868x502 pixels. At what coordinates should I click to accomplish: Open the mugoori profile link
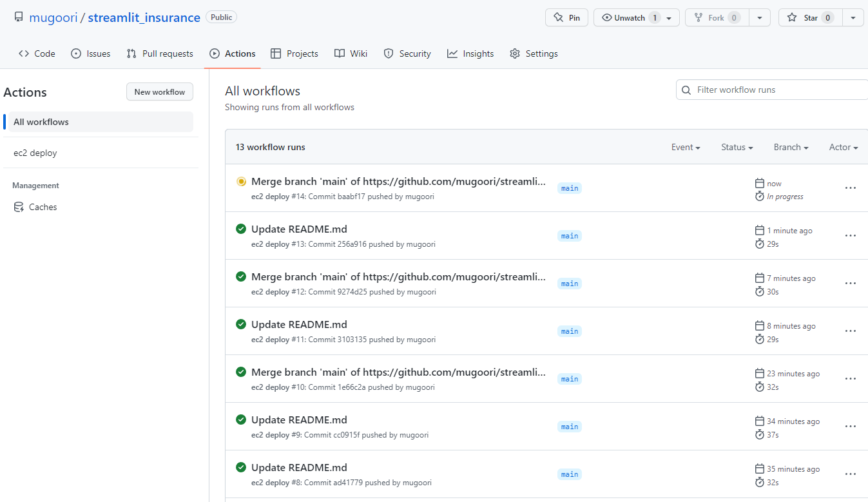pos(53,17)
